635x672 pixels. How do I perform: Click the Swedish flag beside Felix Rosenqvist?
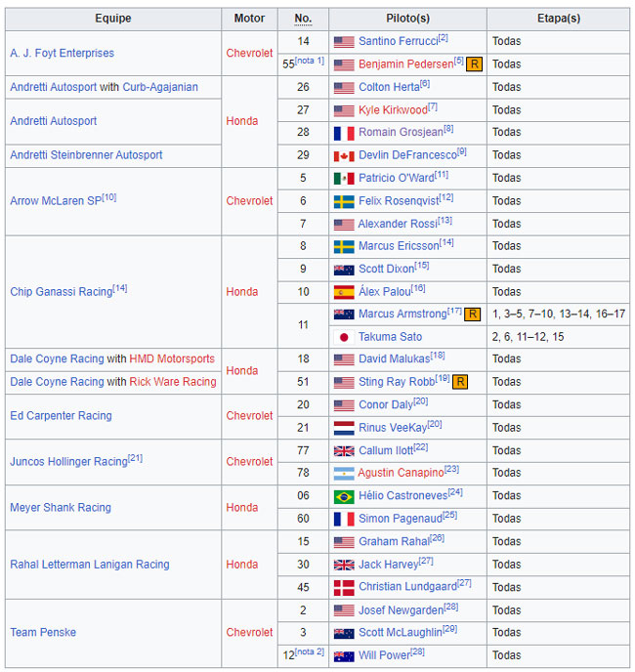[344, 201]
